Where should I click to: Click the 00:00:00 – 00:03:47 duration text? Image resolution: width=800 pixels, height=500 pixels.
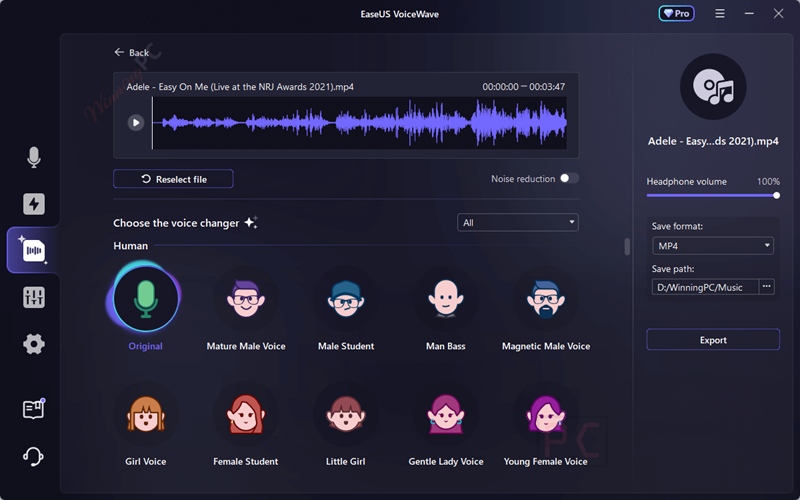point(523,87)
